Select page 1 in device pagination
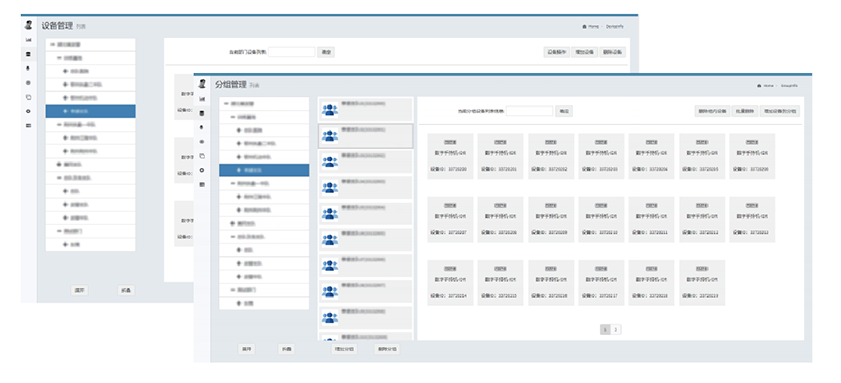 pos(605,330)
